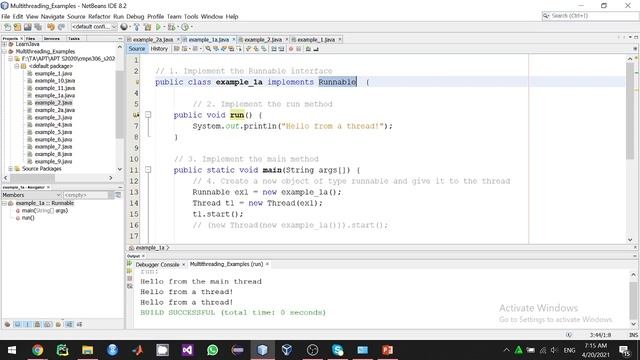The height and width of the screenshot is (360, 640).
Task: Click the Build Project hammer icon
Action: tap(136, 27)
